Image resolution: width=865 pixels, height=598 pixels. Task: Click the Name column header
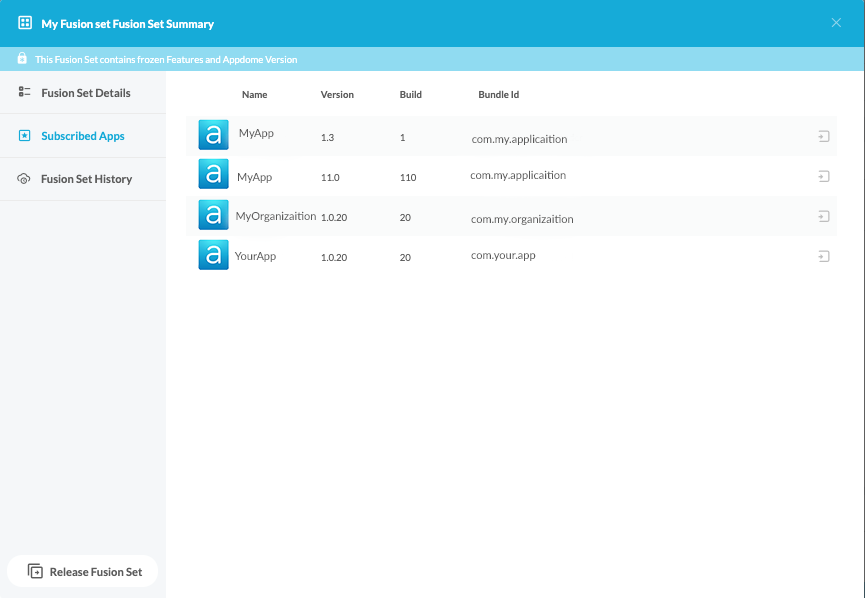point(255,95)
